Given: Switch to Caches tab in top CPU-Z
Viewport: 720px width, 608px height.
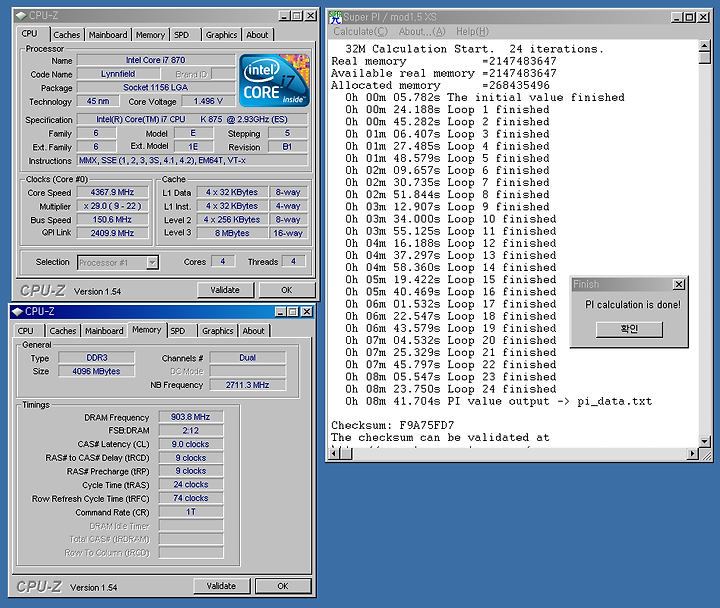Looking at the screenshot, I should pyautogui.click(x=67, y=35).
